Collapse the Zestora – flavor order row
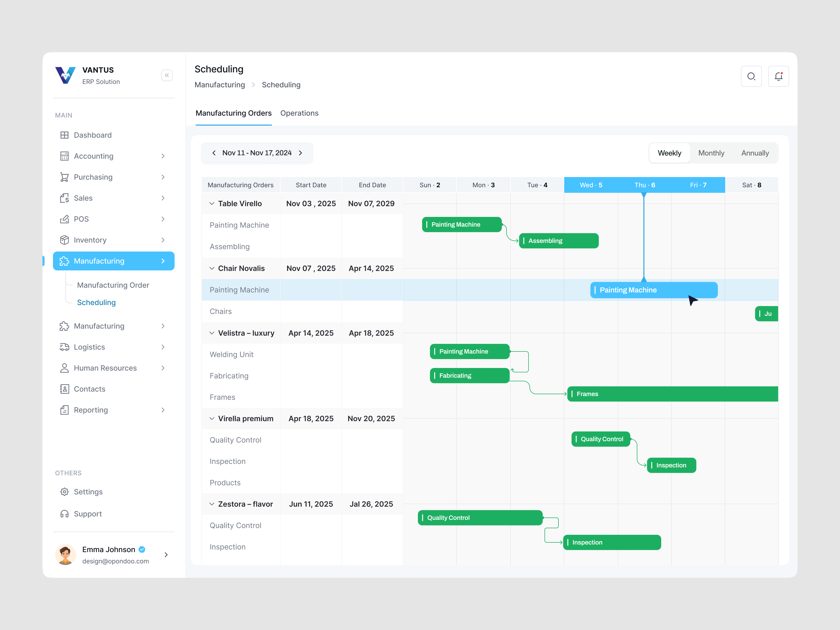The width and height of the screenshot is (840, 630). (212, 504)
